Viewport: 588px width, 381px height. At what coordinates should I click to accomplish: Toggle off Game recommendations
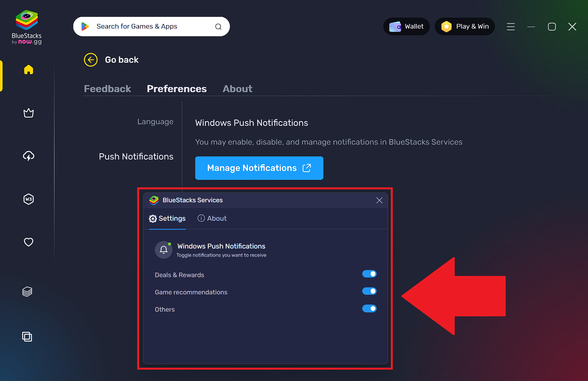pos(369,291)
